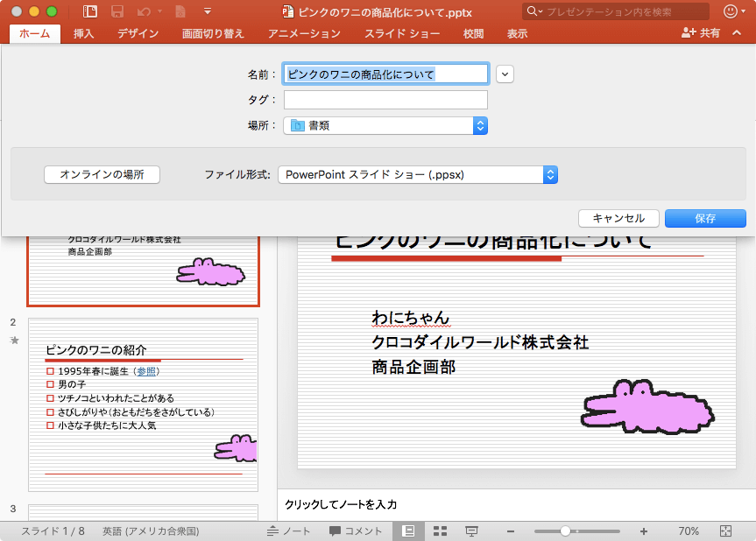This screenshot has height=541, width=756.
Task: Click the search magnifier icon
Action: click(533, 11)
